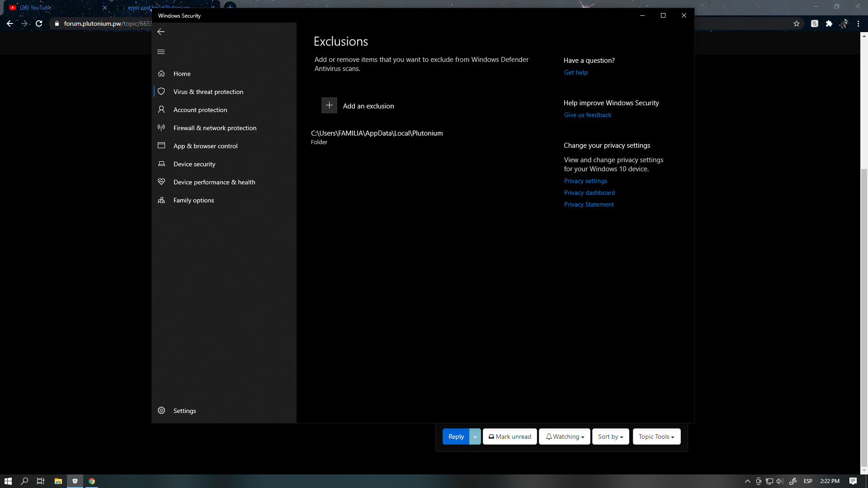
Task: Open the Windows Start menu
Action: coord(8,481)
